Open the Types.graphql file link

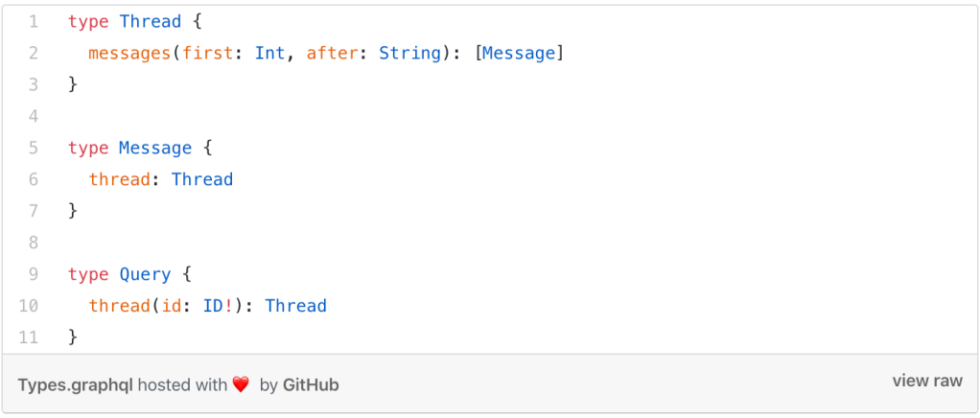click(76, 384)
